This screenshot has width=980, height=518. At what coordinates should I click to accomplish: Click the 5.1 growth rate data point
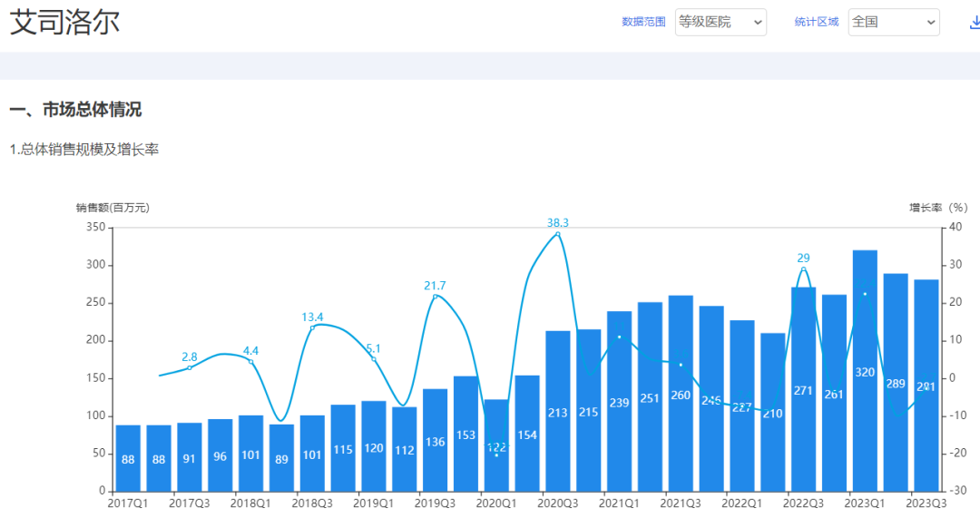click(x=374, y=359)
